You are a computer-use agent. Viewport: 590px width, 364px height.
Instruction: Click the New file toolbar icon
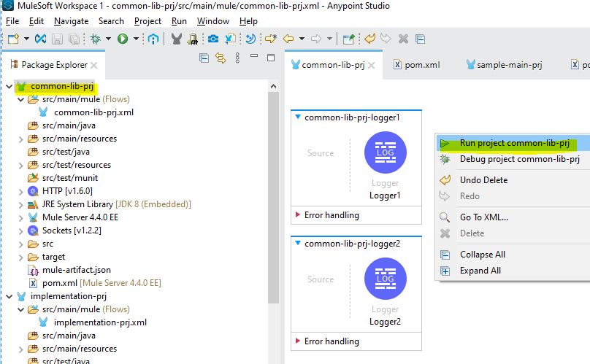click(x=12, y=39)
